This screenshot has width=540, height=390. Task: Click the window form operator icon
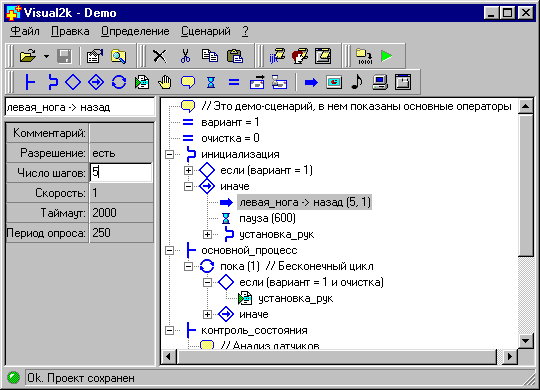click(403, 82)
